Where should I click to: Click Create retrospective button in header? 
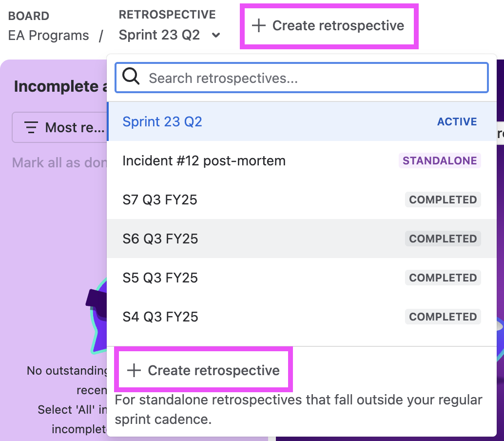[x=329, y=26]
